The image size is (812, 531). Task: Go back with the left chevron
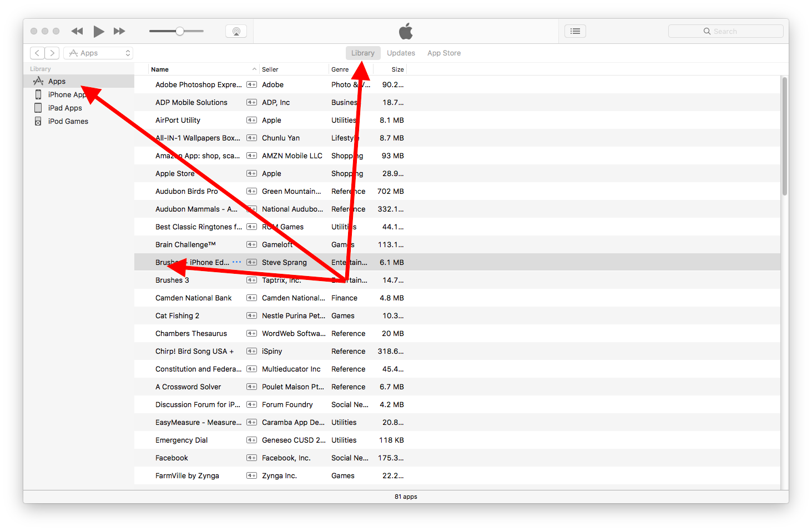coord(37,53)
